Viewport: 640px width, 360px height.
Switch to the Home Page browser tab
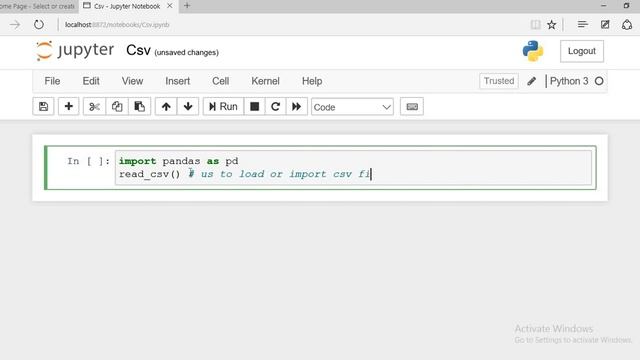pos(38,6)
